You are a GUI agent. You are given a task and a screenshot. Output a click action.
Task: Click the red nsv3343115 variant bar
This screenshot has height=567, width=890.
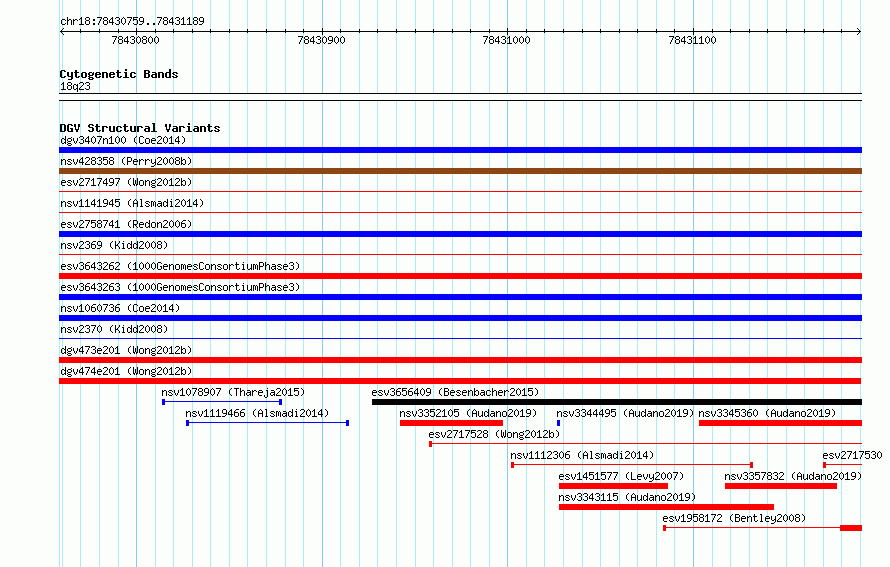[666, 507]
